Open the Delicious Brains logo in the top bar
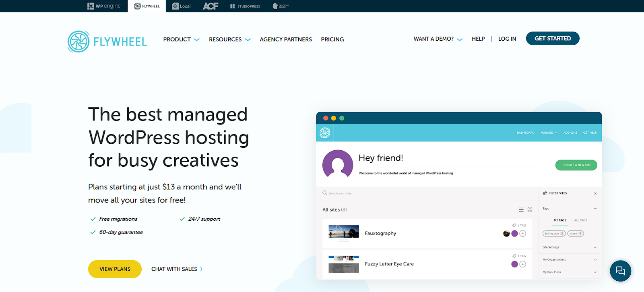 281,6
